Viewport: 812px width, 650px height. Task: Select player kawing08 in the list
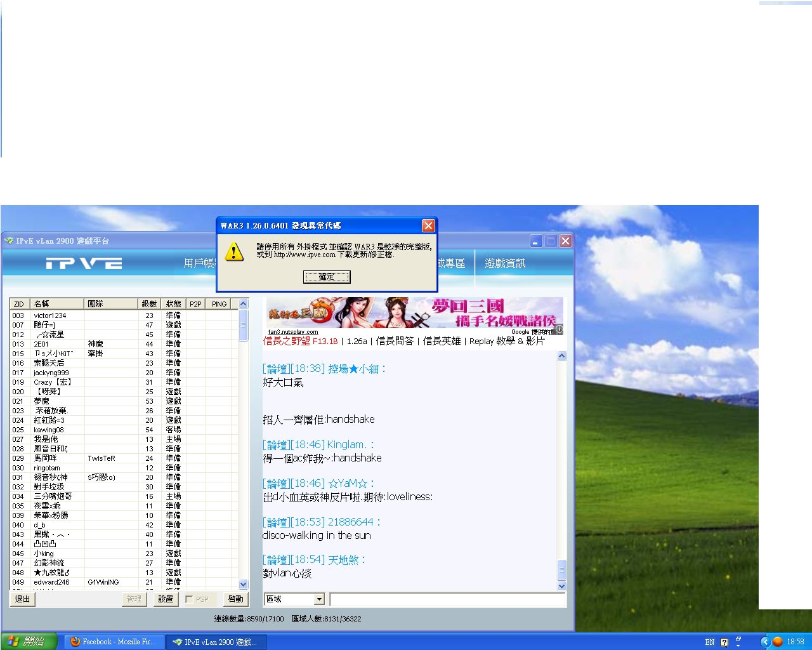coord(124,430)
